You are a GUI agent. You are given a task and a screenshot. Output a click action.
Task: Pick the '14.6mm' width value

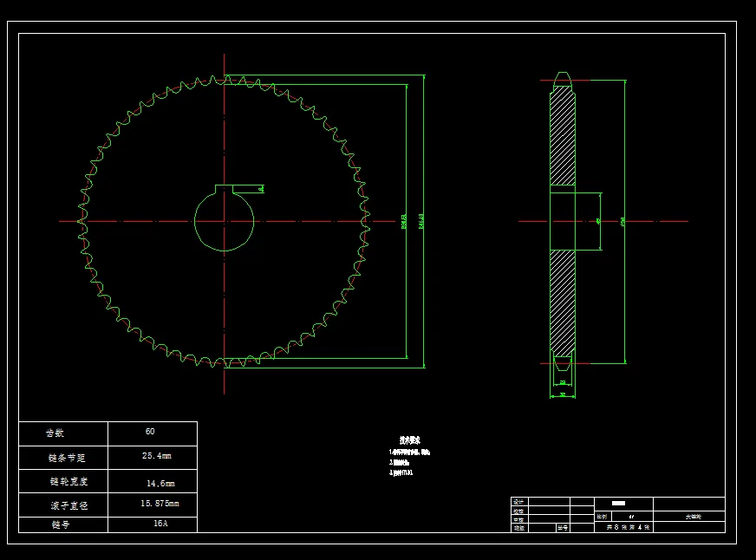pos(160,483)
